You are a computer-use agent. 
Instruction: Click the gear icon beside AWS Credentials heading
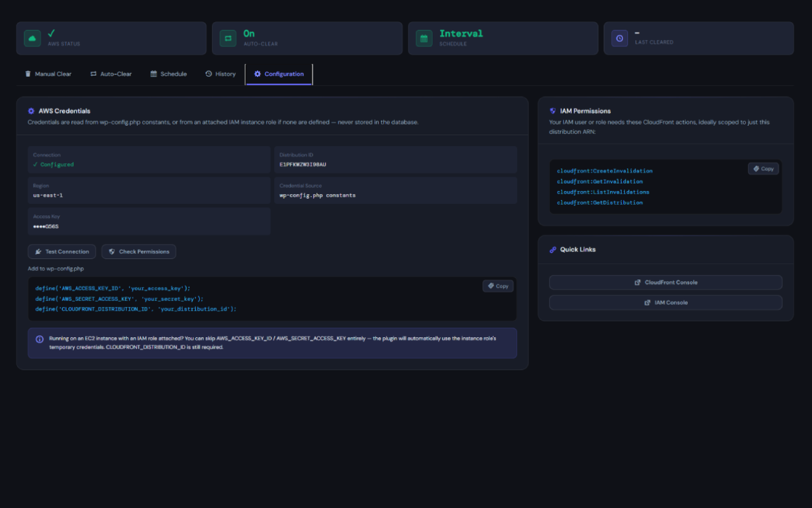click(31, 110)
